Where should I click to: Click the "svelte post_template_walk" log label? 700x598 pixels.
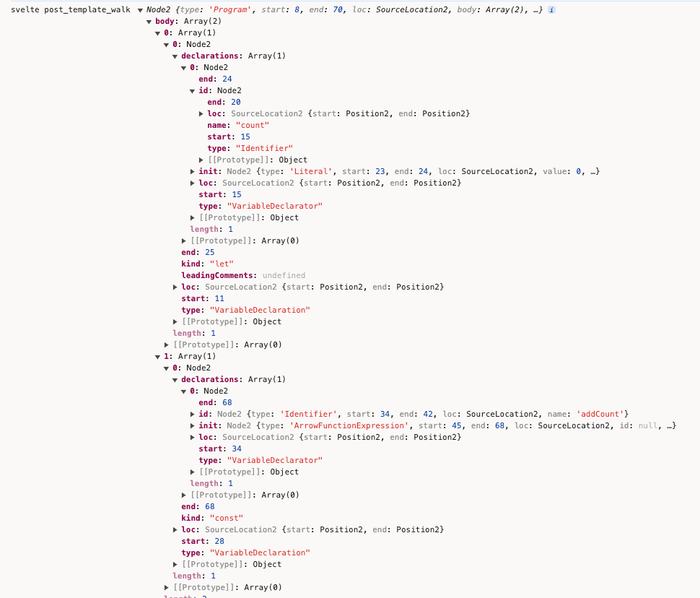[x=71, y=10]
